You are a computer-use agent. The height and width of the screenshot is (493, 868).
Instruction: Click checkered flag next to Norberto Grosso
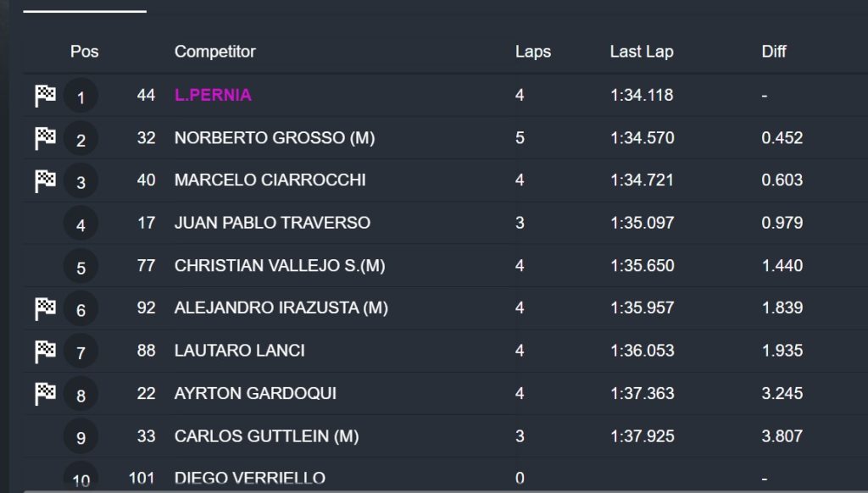point(45,138)
